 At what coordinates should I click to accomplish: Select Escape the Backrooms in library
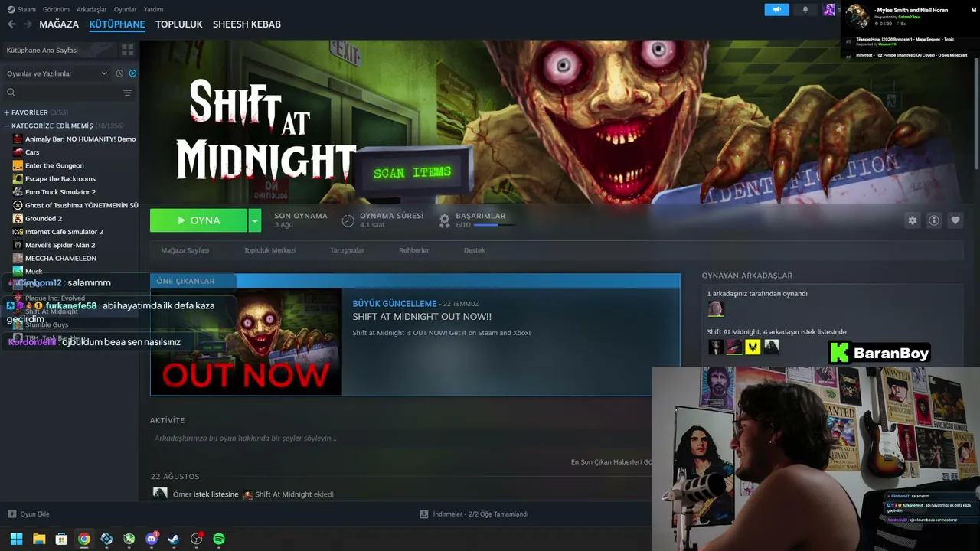coord(60,179)
